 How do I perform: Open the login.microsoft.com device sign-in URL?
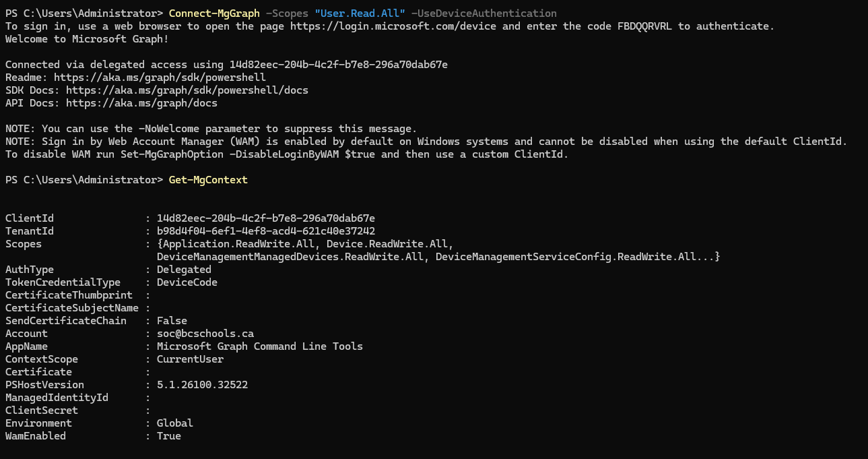[396, 26]
